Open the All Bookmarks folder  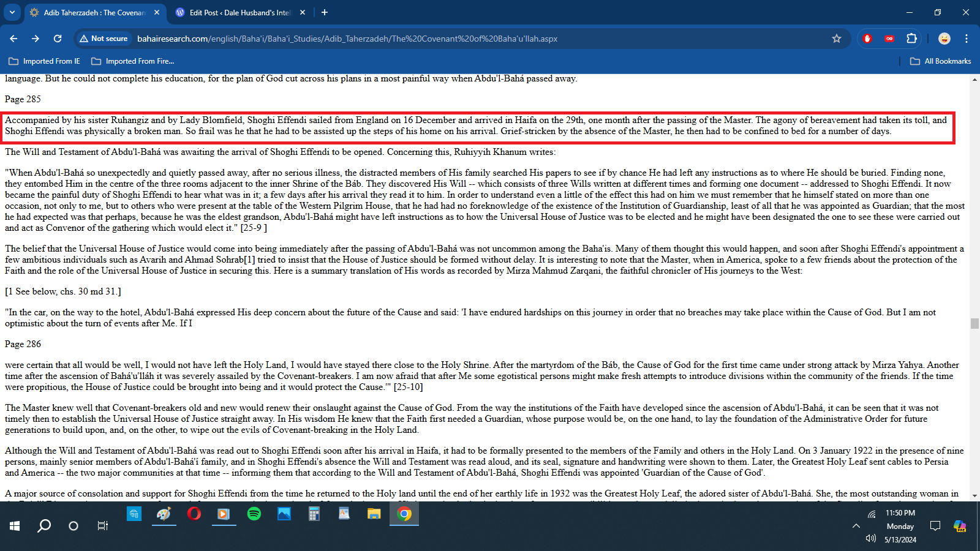[x=941, y=61]
